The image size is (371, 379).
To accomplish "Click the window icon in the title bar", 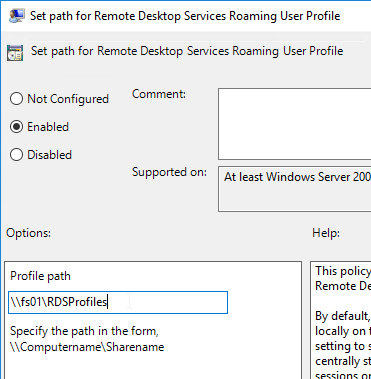I will point(16,16).
